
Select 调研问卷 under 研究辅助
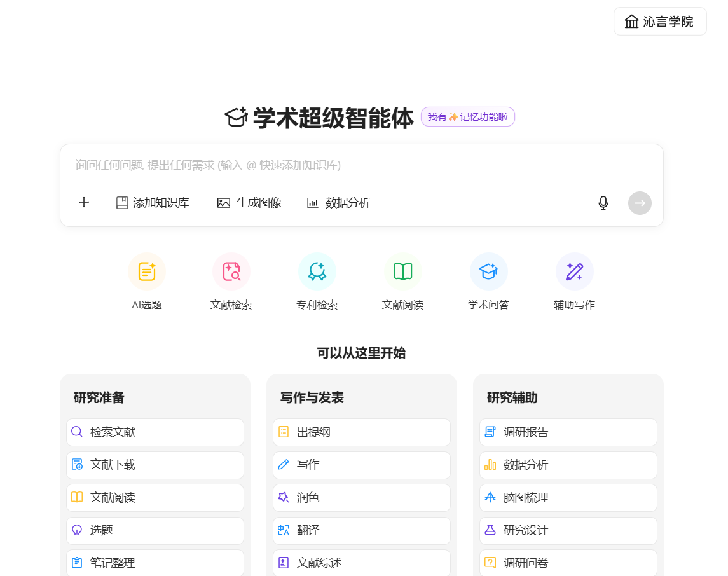[x=568, y=563]
